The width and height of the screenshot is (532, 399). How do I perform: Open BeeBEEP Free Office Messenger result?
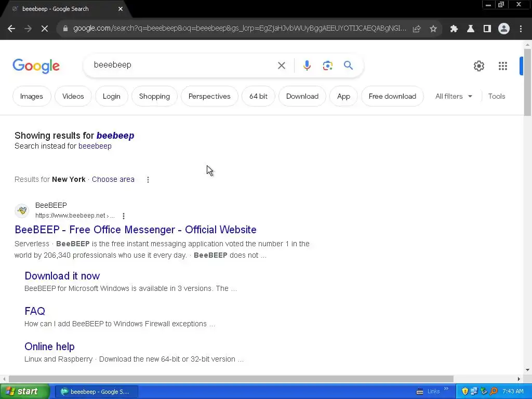pos(136,230)
